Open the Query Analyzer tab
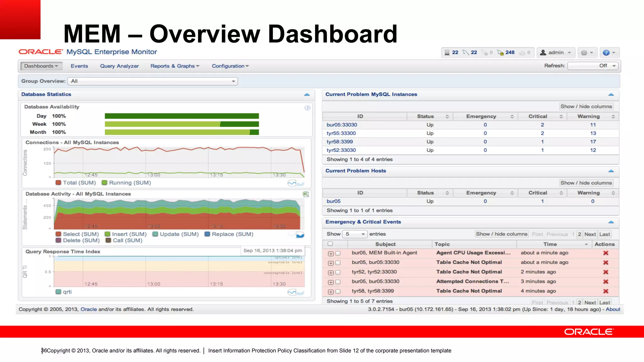This screenshot has width=644, height=362. pyautogui.click(x=119, y=66)
